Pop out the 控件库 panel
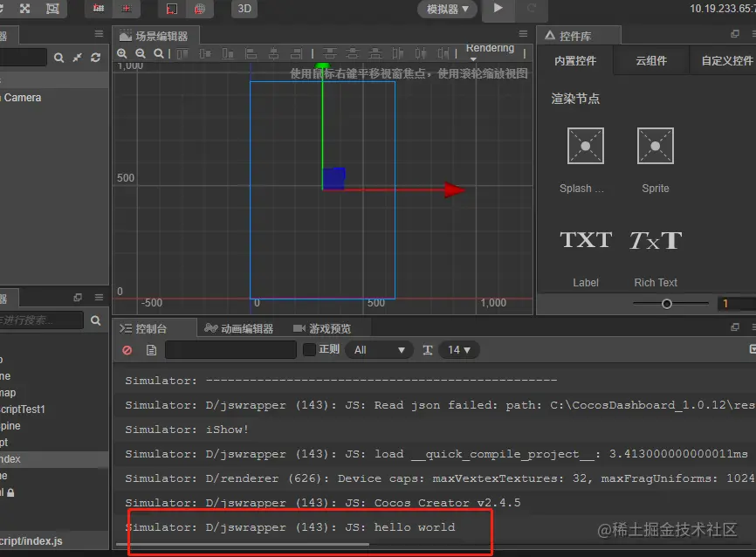This screenshot has width=756, height=557. [x=735, y=34]
